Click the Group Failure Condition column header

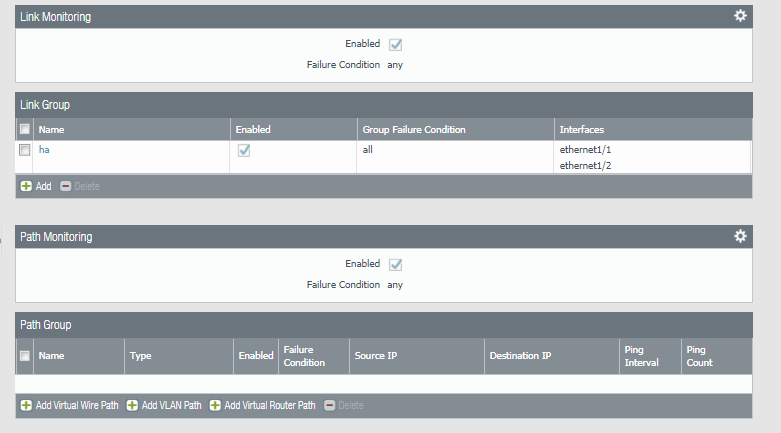click(x=413, y=130)
